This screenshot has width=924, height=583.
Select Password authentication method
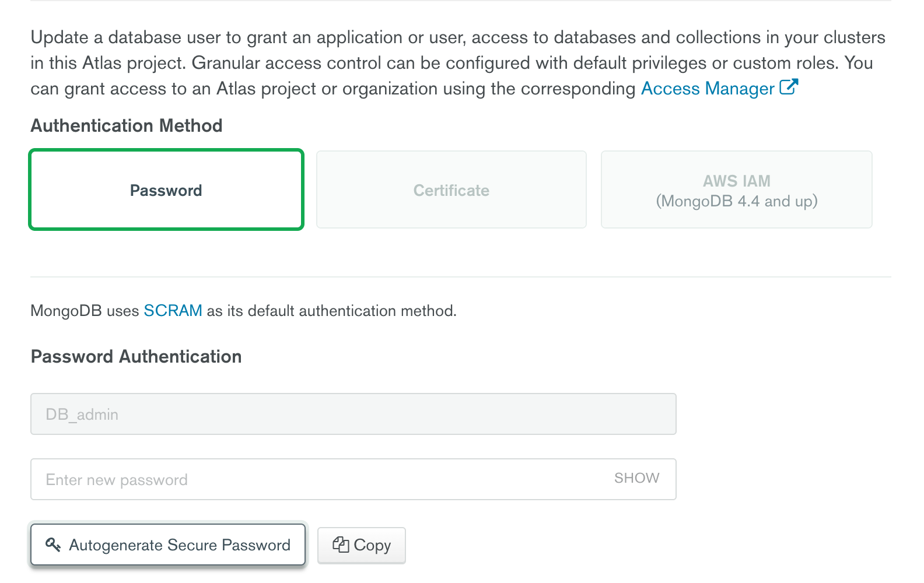(166, 190)
